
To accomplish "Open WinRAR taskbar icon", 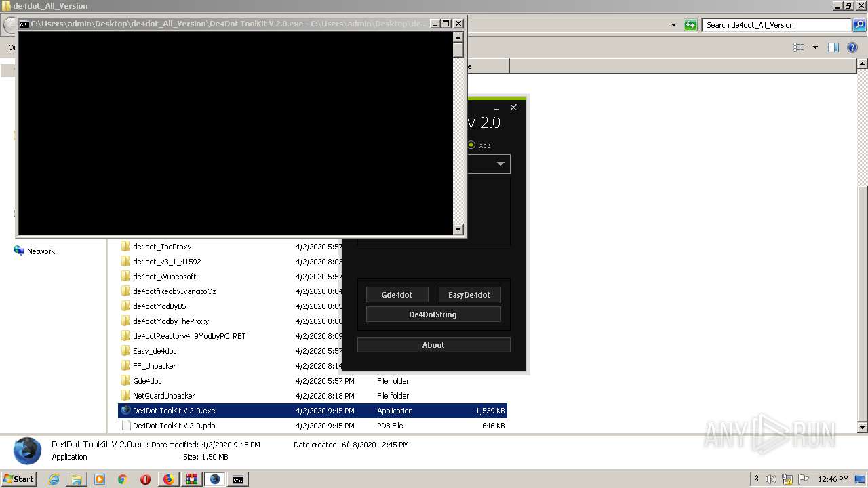I will tap(191, 479).
